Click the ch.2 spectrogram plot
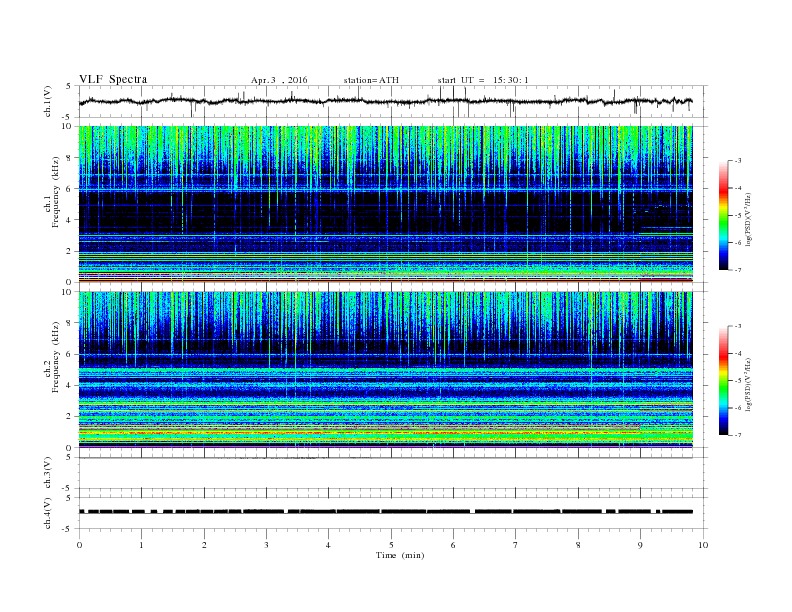Image resolution: width=792 pixels, height=612 pixels. [386, 370]
